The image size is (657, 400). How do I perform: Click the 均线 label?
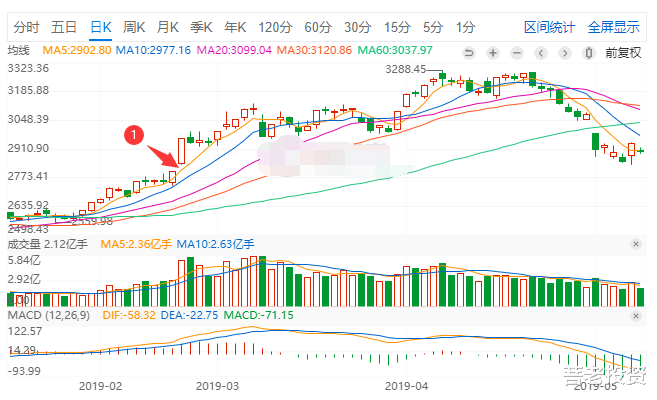18,50
